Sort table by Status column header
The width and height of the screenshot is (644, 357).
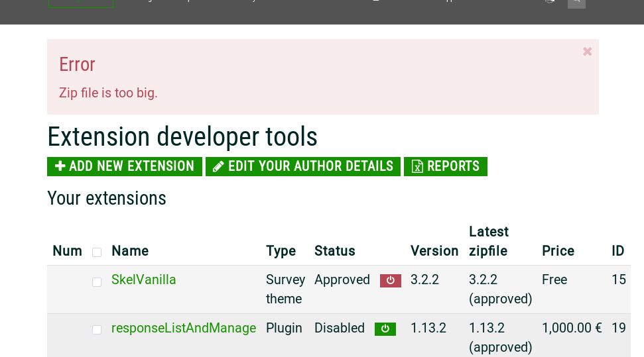[x=334, y=251]
